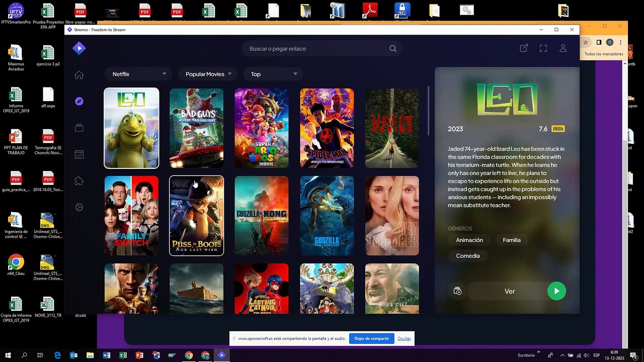Click the Familia genre tag
This screenshot has height=362, width=644.
point(512,240)
